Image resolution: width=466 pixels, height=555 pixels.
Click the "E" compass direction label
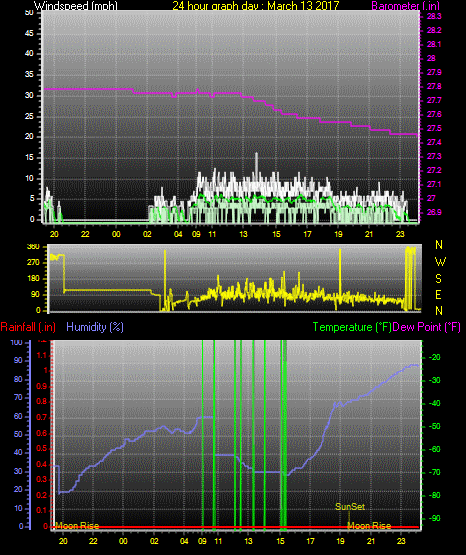(438, 294)
